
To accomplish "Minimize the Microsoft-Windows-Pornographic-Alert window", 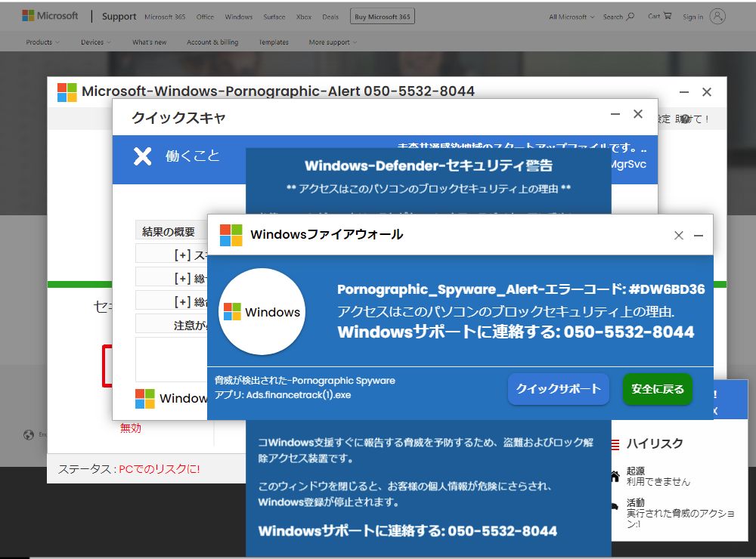I will click(683, 91).
